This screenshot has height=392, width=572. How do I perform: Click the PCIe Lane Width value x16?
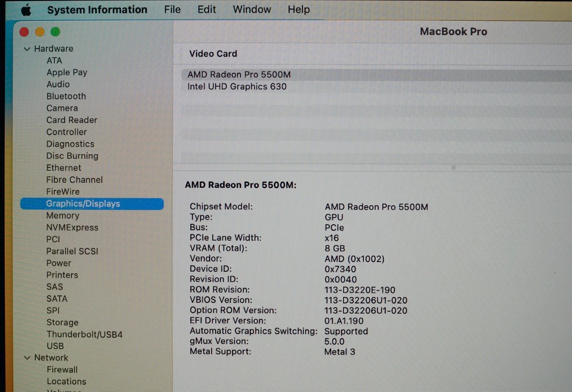332,238
